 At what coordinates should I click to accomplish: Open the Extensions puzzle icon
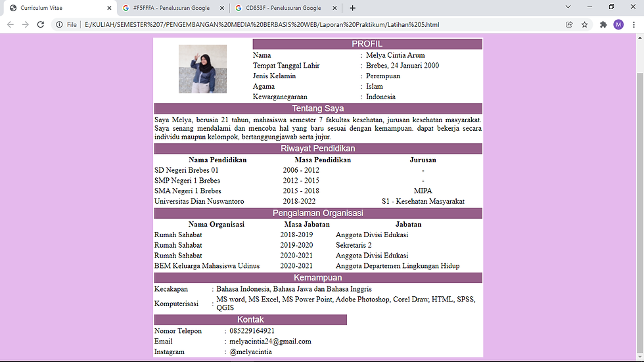(x=603, y=24)
